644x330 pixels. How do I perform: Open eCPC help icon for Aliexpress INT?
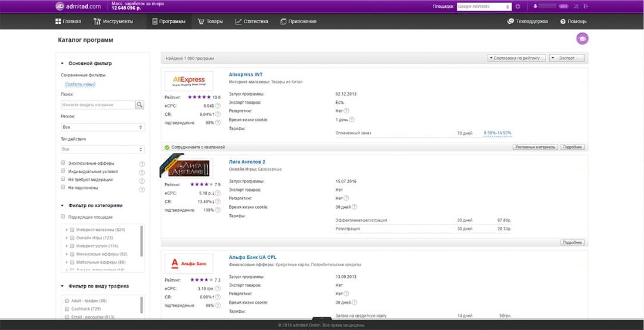click(218, 106)
